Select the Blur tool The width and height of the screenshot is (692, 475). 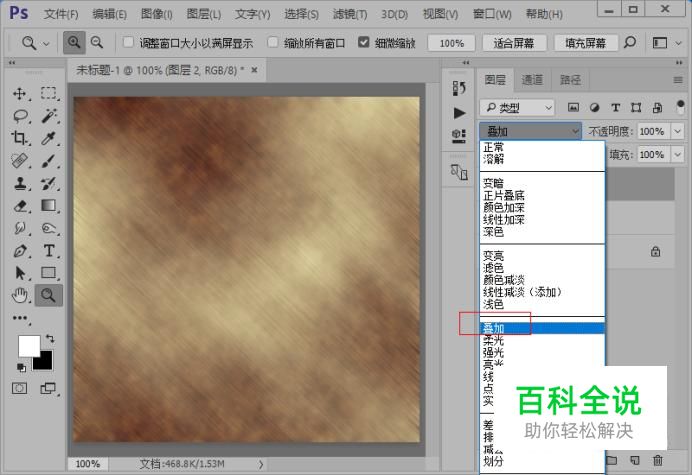(19, 228)
